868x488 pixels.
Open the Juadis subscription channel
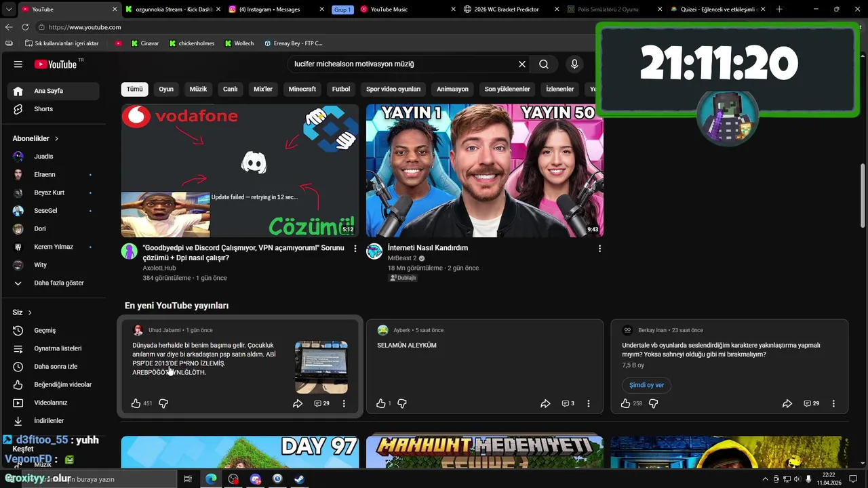coord(54,157)
